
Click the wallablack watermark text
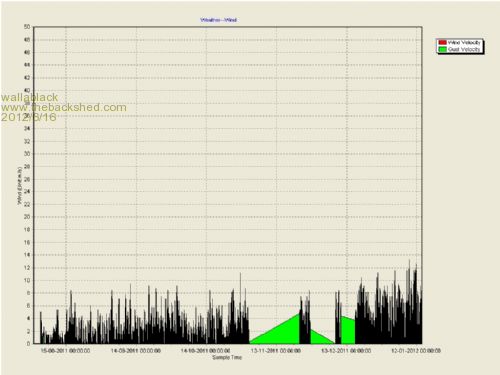click(29, 97)
